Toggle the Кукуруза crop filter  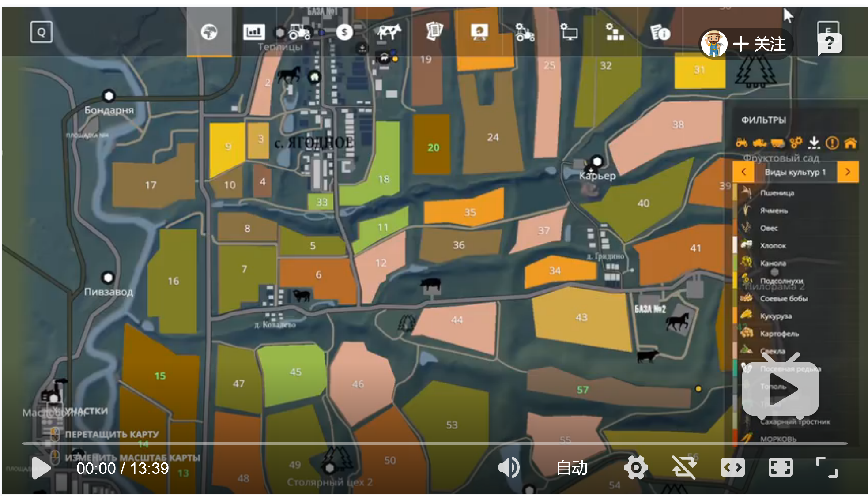click(x=776, y=316)
